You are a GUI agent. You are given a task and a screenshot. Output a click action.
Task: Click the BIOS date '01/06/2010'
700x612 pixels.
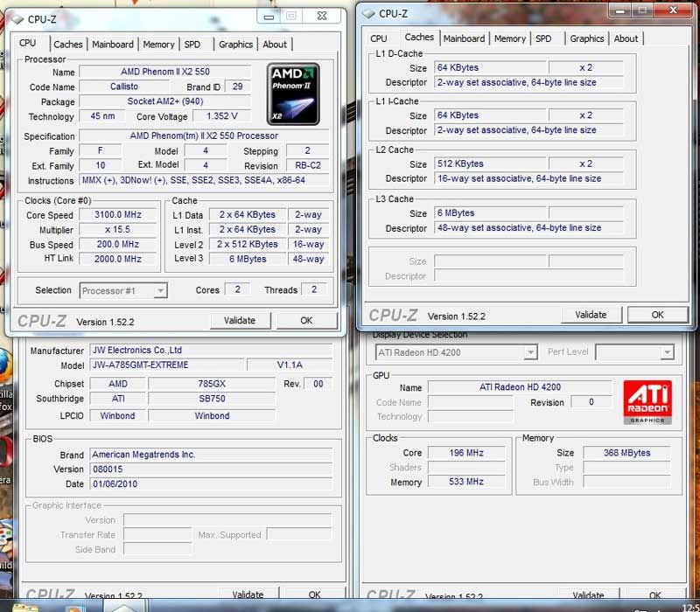(x=211, y=484)
